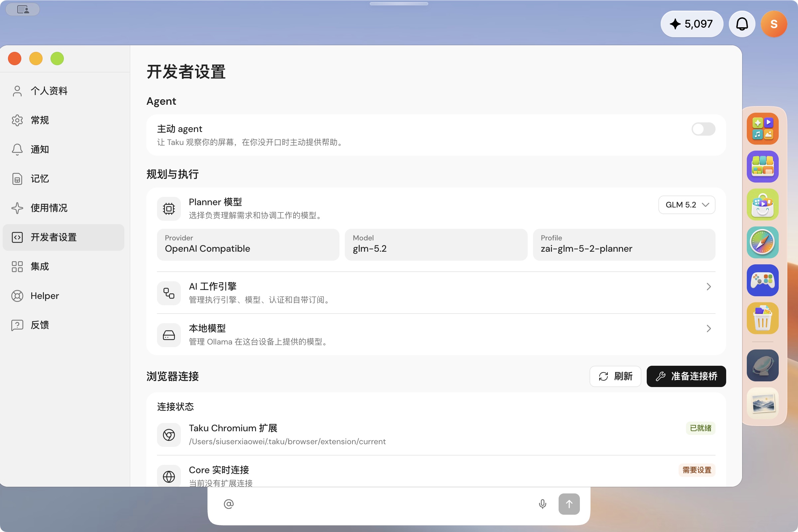Click the 刷新 button

coord(615,376)
